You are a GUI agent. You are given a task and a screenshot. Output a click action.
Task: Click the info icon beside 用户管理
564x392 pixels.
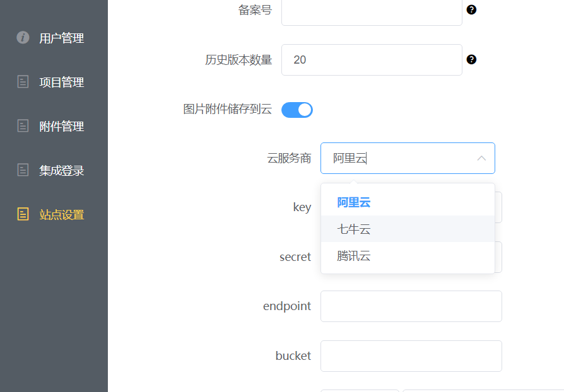click(x=23, y=38)
